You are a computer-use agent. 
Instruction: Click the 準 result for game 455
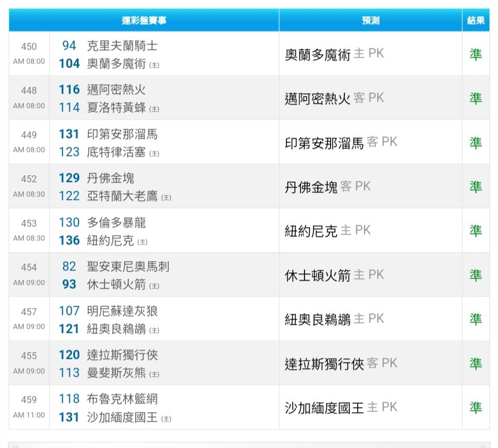476,364
